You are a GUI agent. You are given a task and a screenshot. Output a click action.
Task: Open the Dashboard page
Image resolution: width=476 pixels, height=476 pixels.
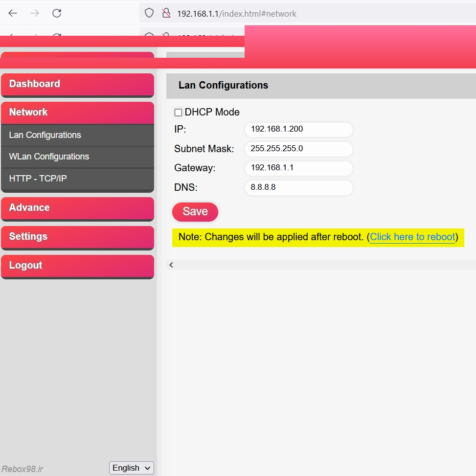pos(77,84)
